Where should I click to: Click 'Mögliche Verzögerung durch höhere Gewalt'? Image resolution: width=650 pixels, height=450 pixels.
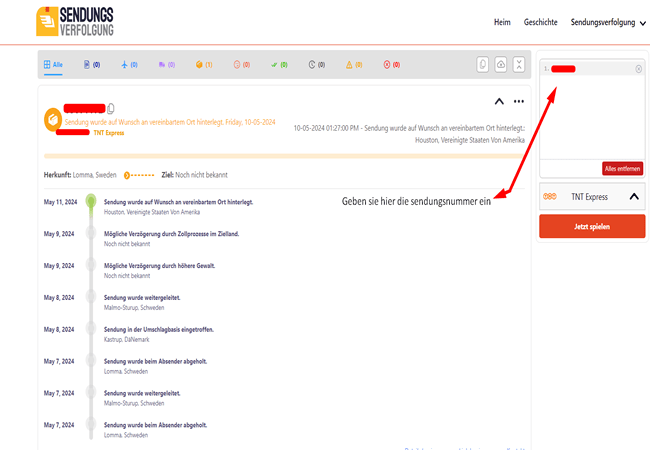tap(159, 266)
